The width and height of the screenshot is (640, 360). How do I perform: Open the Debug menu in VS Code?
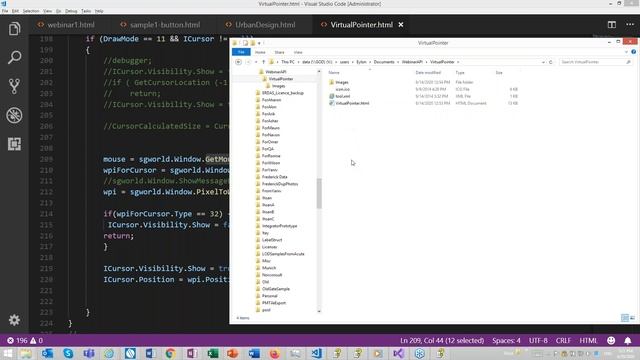(71, 11)
